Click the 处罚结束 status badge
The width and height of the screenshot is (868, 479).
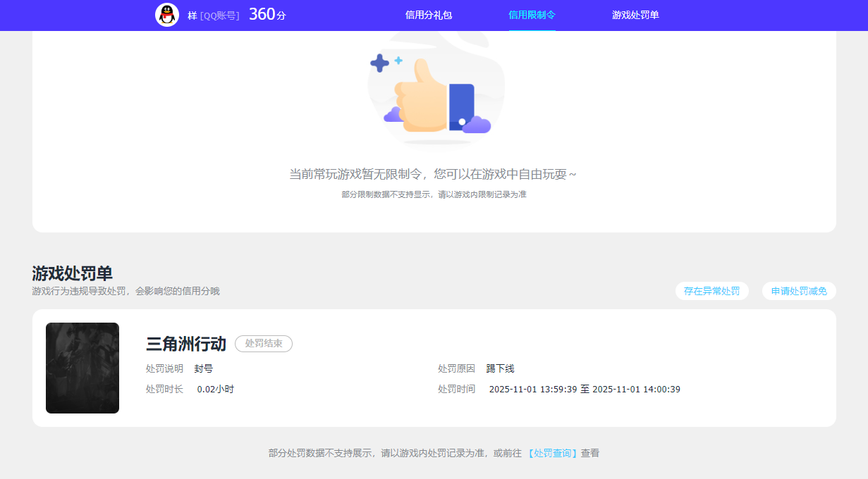tap(263, 344)
